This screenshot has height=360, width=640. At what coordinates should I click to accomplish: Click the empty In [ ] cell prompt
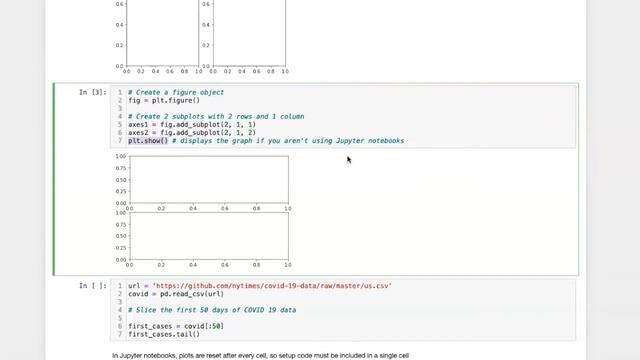[93, 286]
